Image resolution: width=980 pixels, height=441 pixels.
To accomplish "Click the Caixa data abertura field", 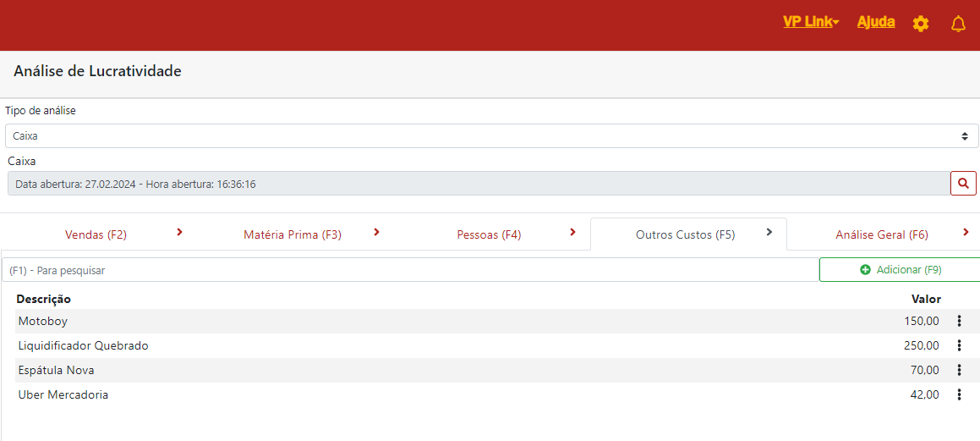I will pos(478,184).
